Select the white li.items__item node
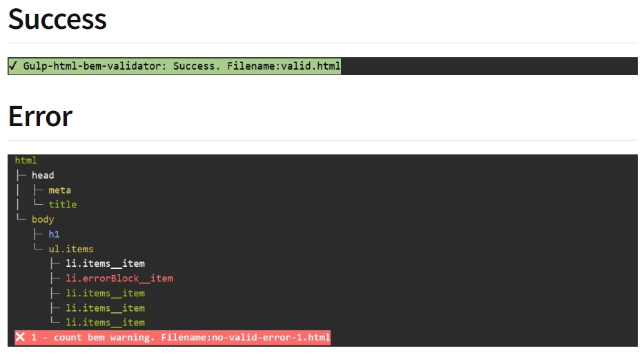This screenshot has height=355, width=644. [x=105, y=263]
